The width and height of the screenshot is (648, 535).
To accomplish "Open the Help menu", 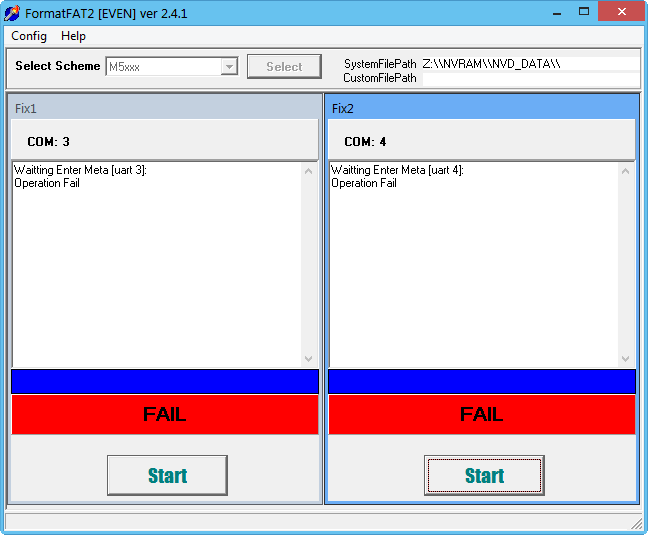I will pos(73,36).
